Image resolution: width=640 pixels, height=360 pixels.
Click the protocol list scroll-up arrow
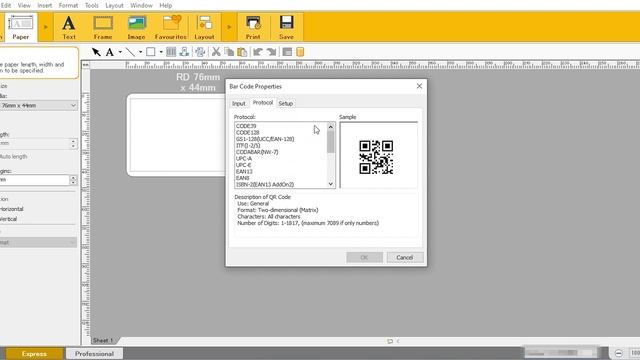331,127
